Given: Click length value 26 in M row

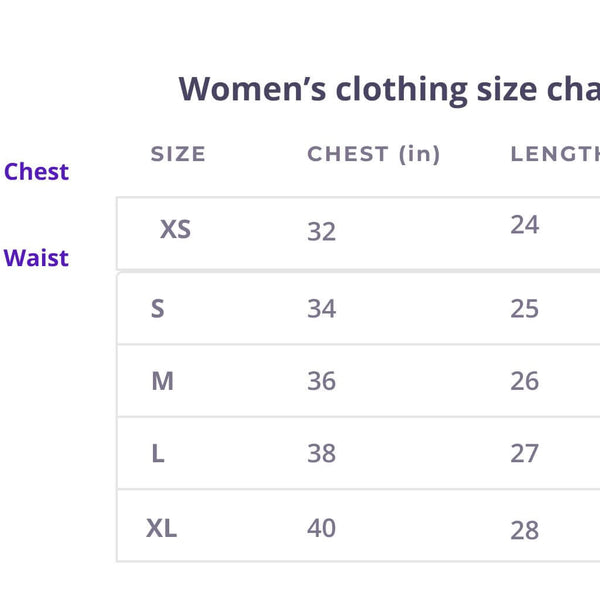Looking at the screenshot, I should [x=524, y=381].
